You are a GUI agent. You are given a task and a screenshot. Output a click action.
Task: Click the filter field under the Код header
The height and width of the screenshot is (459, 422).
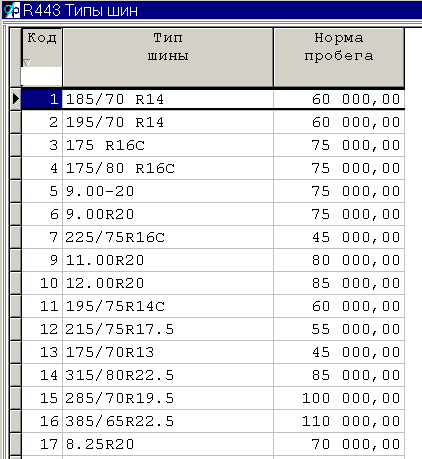[42, 76]
